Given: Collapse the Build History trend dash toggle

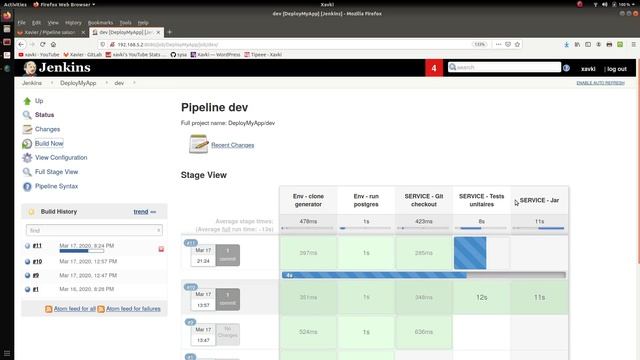Looking at the screenshot, I should click(x=153, y=212).
